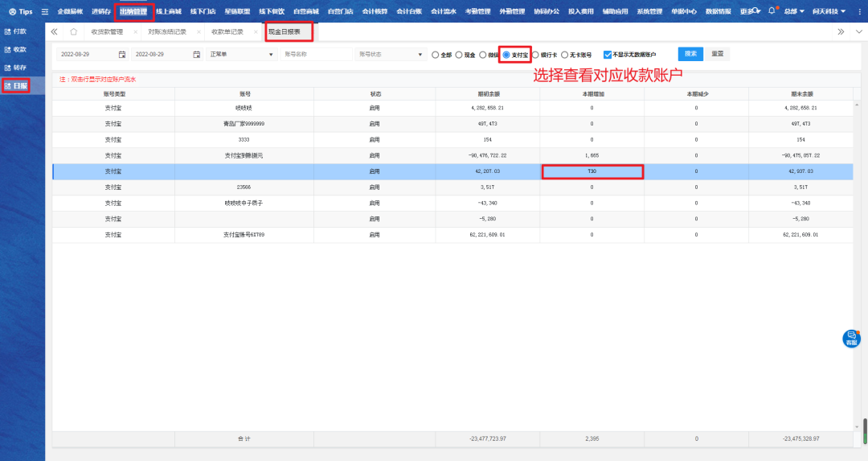Select the 银行卡 radio button

535,55
